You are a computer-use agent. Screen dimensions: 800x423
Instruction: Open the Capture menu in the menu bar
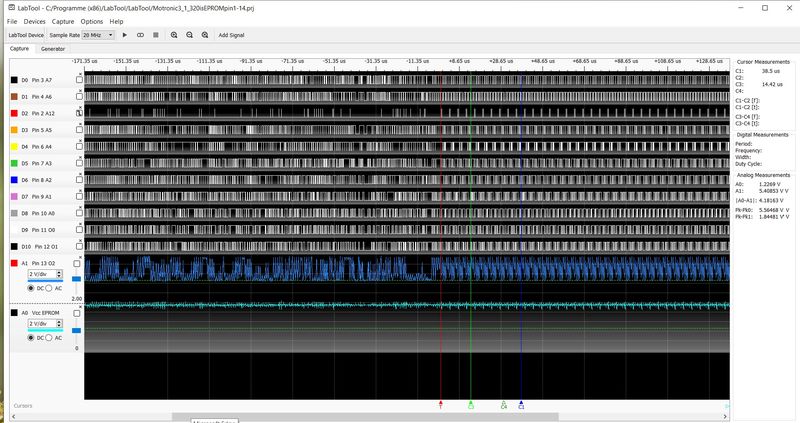point(63,21)
